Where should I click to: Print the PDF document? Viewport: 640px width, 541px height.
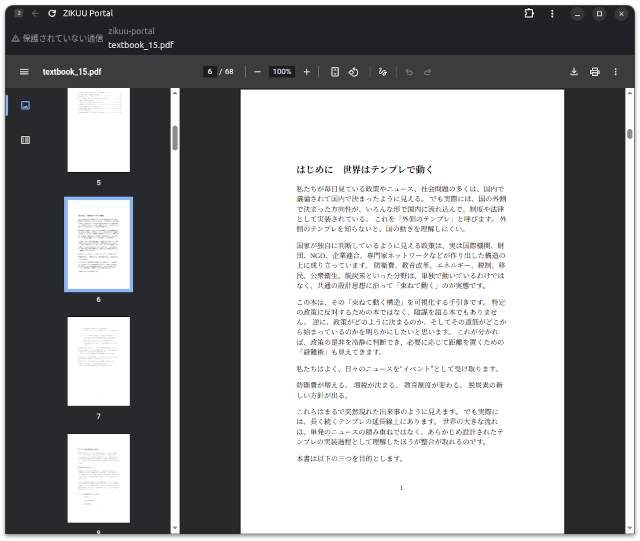pyautogui.click(x=595, y=72)
